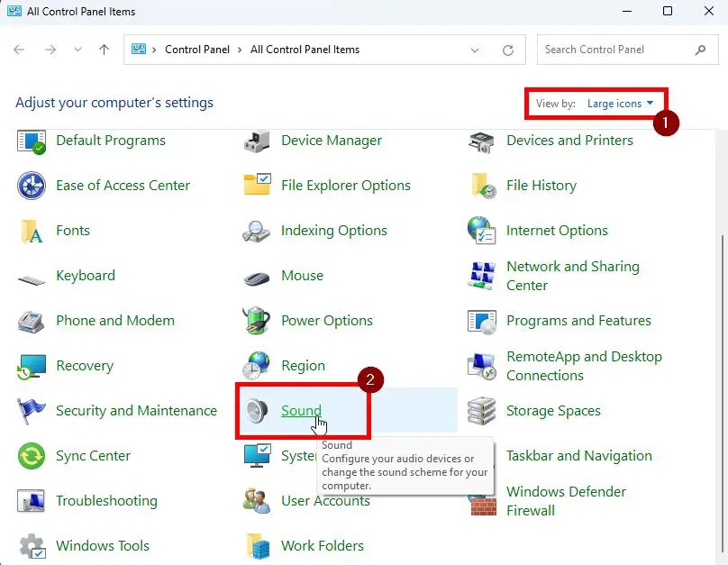Viewport: 728px width, 565px height.
Task: Click the Security and Maintenance flag icon
Action: (x=31, y=411)
